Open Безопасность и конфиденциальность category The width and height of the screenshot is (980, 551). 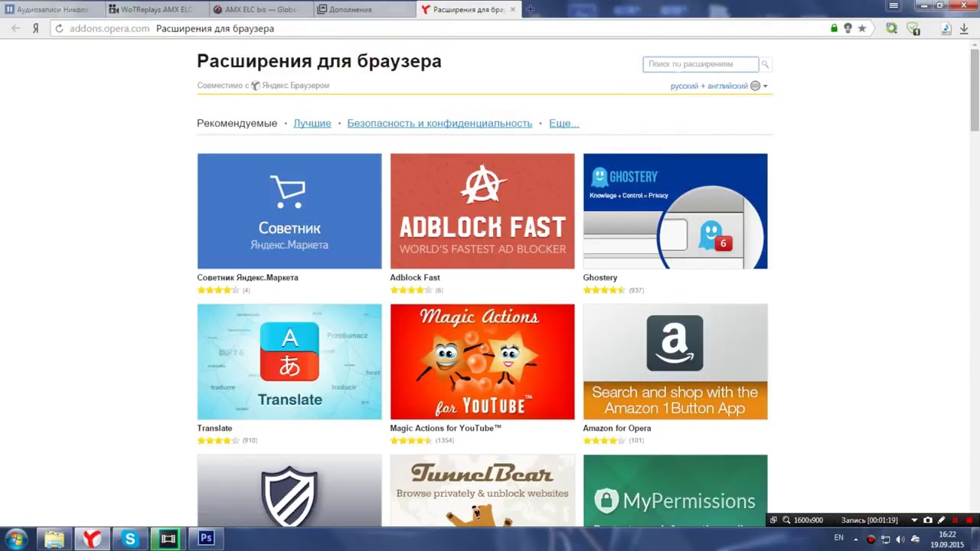(439, 123)
